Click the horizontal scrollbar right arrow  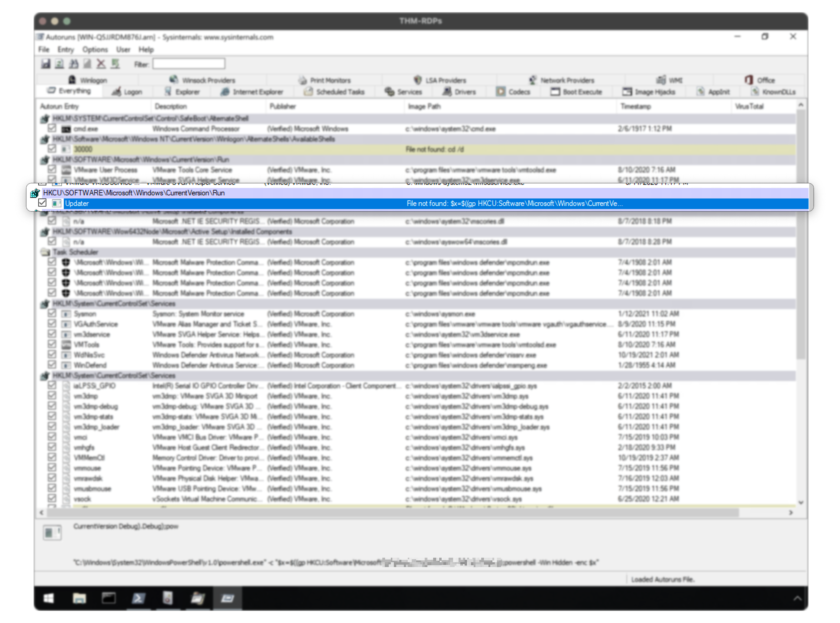(791, 513)
